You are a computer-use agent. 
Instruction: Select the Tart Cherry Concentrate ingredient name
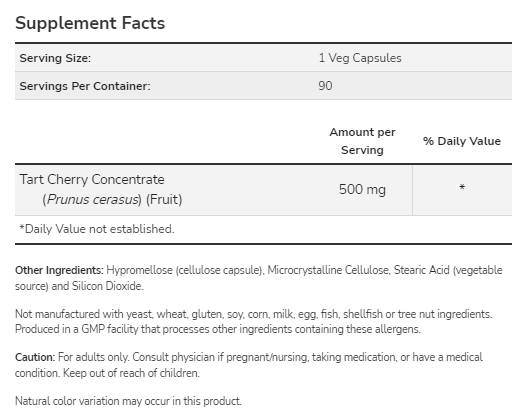pyautogui.click(x=92, y=179)
